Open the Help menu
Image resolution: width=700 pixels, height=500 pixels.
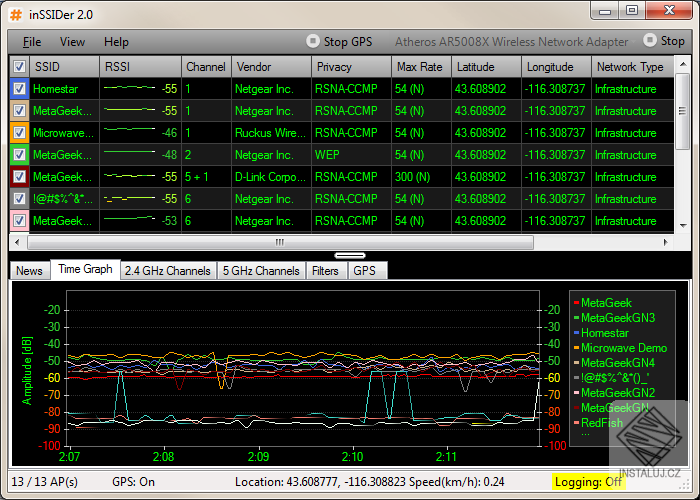pos(116,42)
